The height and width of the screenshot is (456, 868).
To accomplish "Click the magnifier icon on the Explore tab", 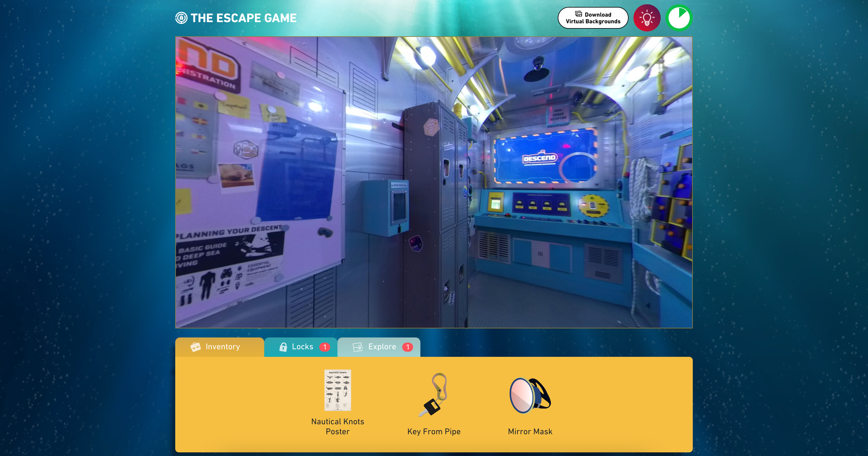I will tap(357, 347).
